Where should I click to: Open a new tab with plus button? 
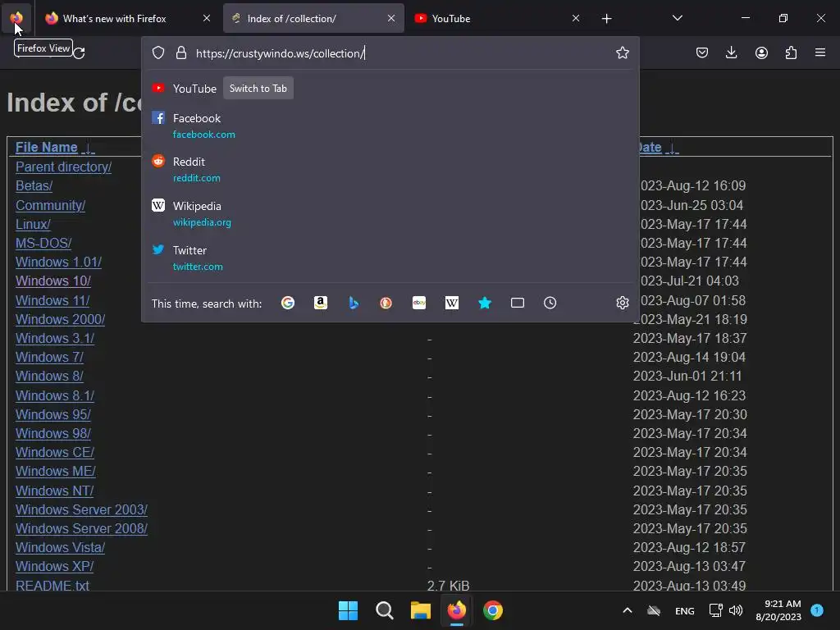606,19
